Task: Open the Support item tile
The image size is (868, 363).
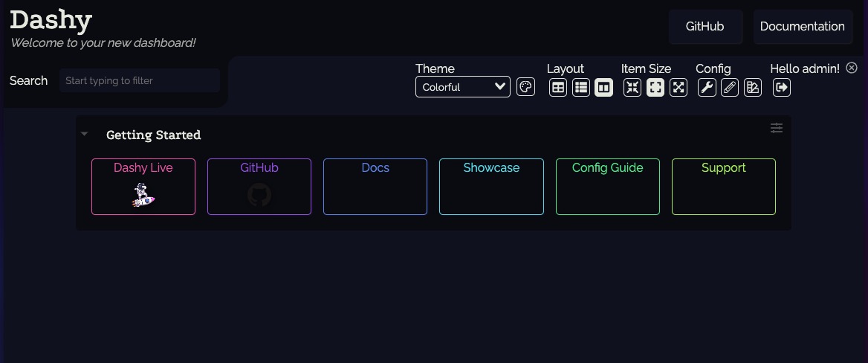Action: [x=724, y=187]
